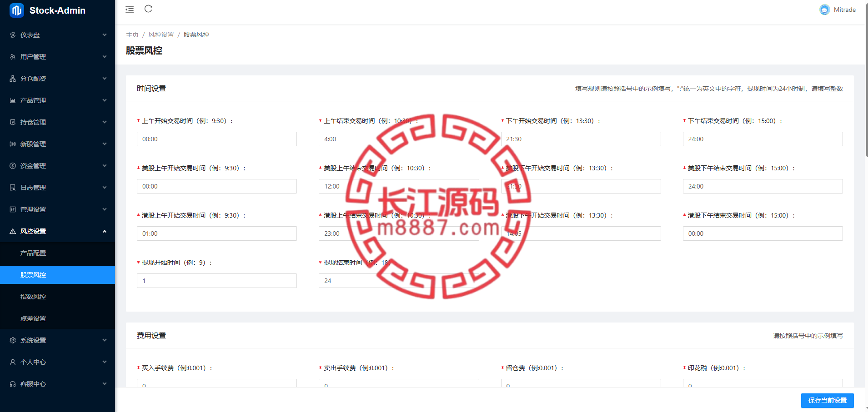This screenshot has height=412, width=868.
Task: Click the 港股下午结束交易时间 input showing 00:00
Action: click(x=763, y=233)
